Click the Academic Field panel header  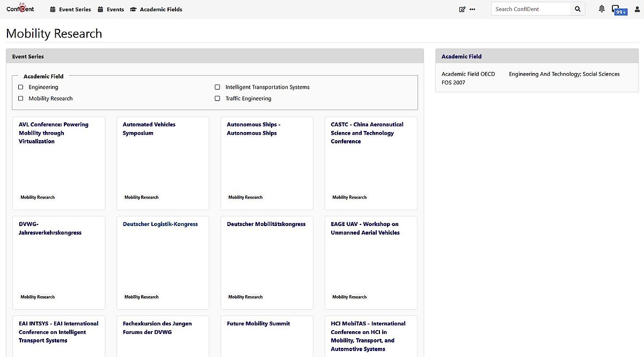coord(537,56)
